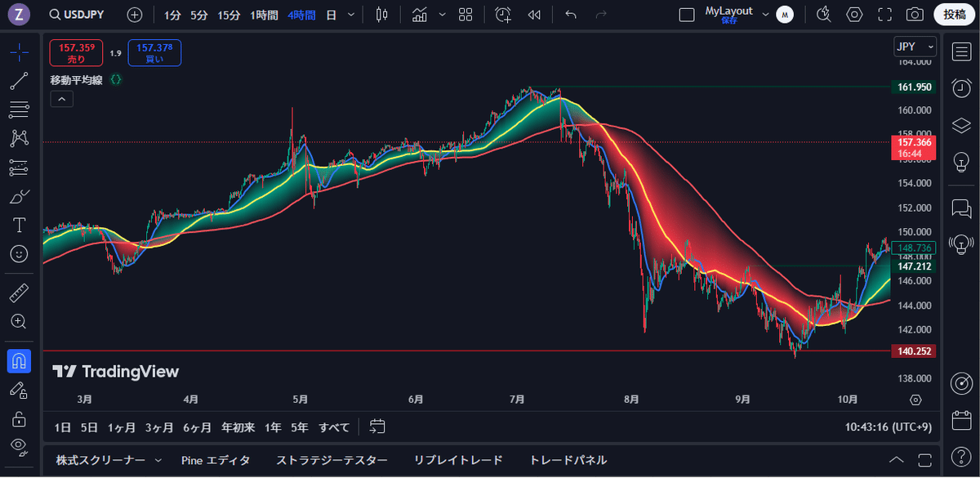This screenshot has width=980, height=478.
Task: Take a chart snapshot with camera
Action: [915, 15]
